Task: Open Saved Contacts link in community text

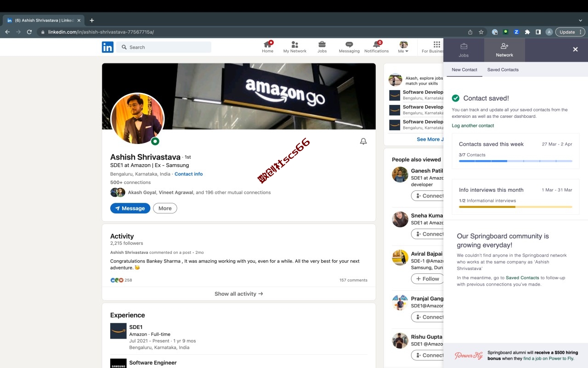Action: [522, 278]
